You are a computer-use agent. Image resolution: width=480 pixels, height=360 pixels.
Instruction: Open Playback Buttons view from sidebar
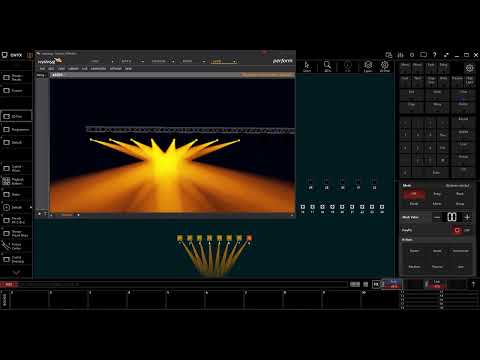16,181
